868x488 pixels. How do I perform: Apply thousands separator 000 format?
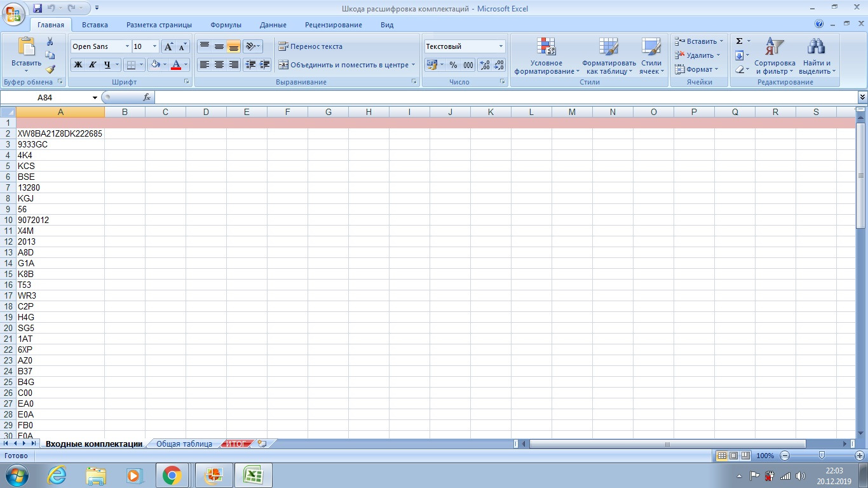[468, 65]
